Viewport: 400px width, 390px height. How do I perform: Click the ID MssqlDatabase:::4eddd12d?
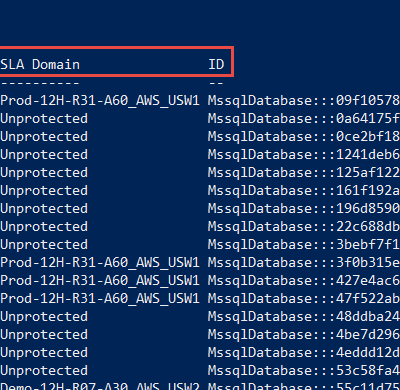[x=304, y=352]
